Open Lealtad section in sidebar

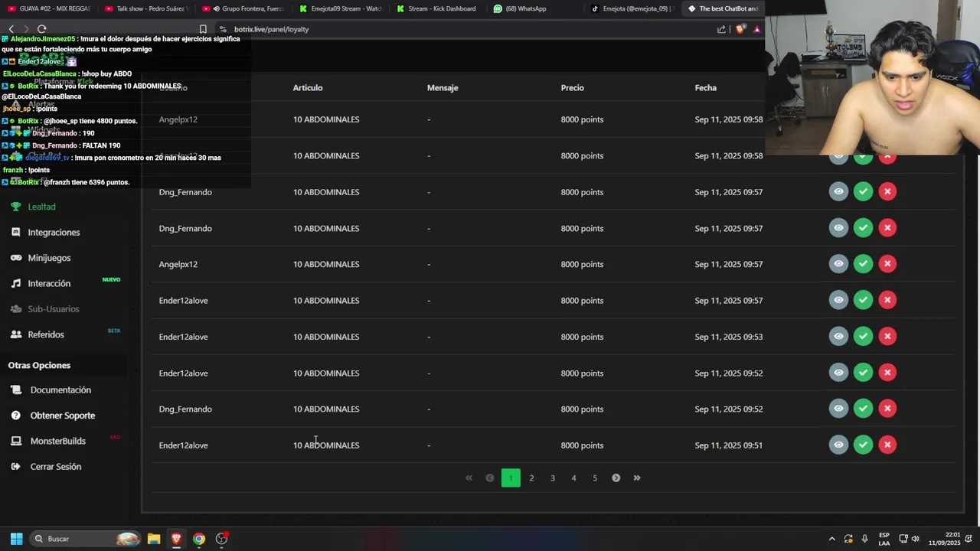point(42,207)
